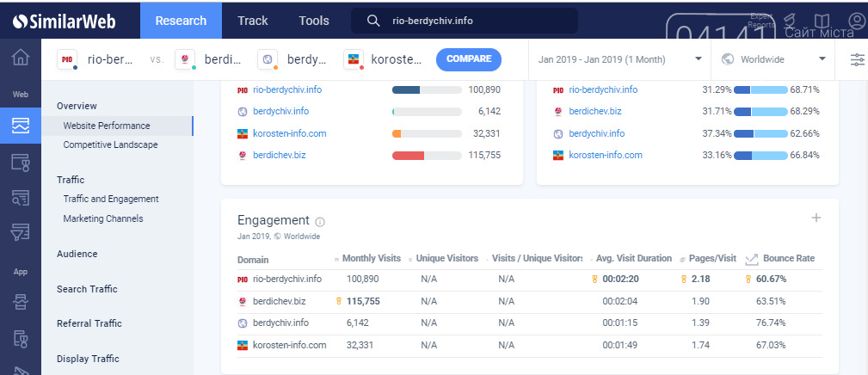Expand the Audience section
Screen dimensions: 868x375
(x=77, y=254)
